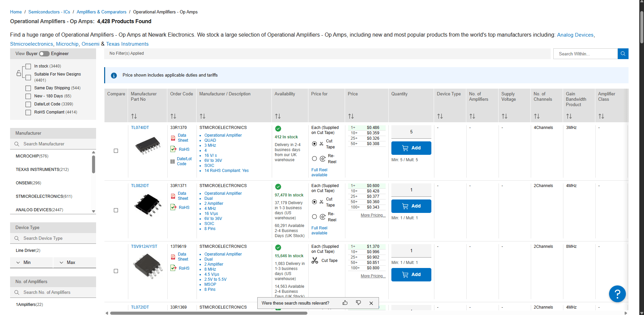Viewport: 644px width, 315px height.
Task: Toggle the Buyer/Engineer view switch
Action: [44, 54]
